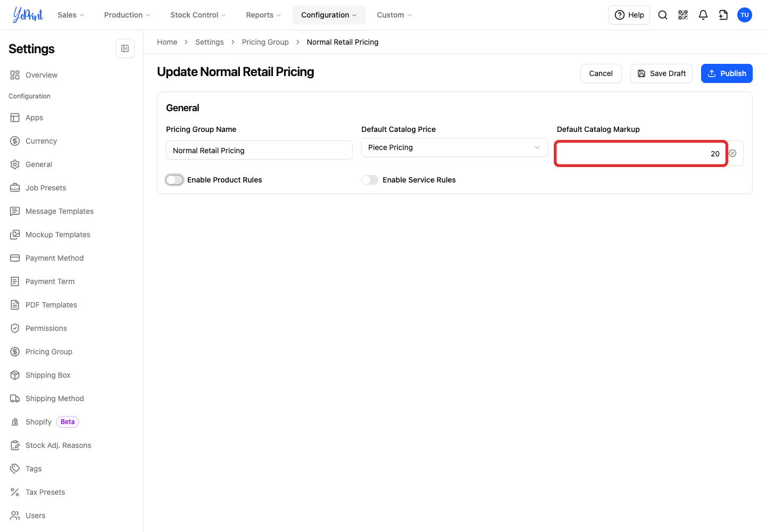Click the Job Presets sidebar icon
The height and width of the screenshot is (532, 766).
[15, 188]
